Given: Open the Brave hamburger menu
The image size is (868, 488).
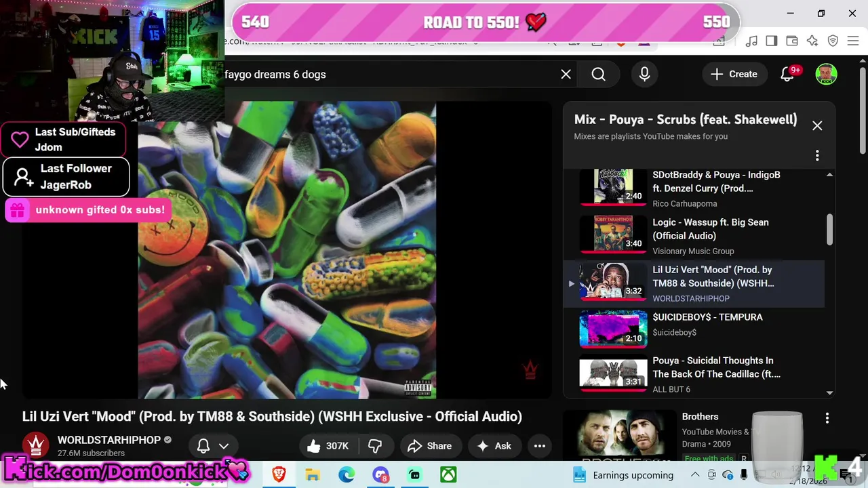Looking at the screenshot, I should 853,41.
